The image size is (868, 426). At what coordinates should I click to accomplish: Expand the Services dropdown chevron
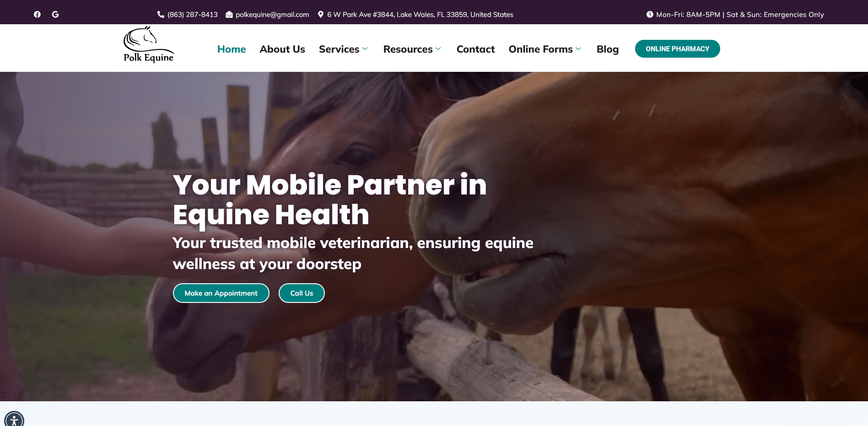(365, 49)
